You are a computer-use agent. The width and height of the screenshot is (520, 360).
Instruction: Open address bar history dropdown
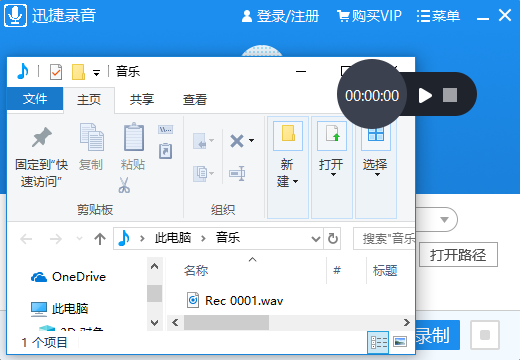pos(316,239)
